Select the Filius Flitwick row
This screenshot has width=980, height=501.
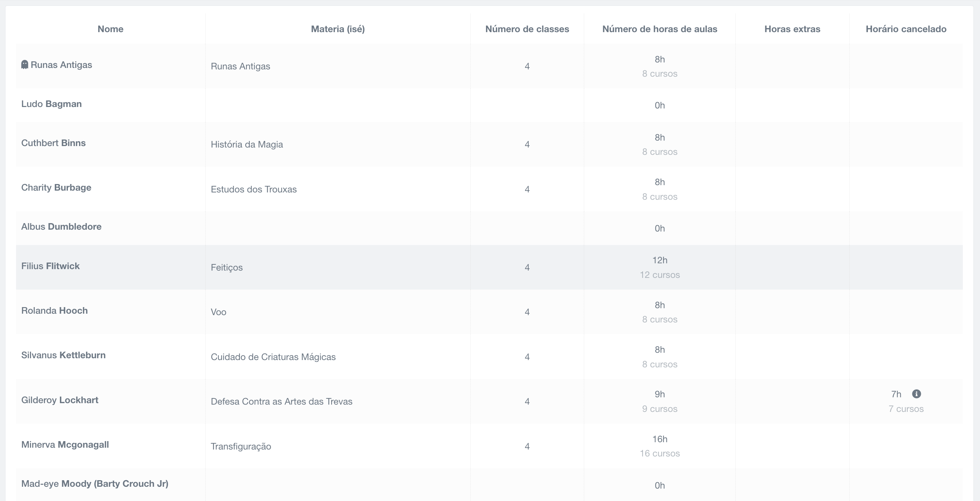click(50, 266)
